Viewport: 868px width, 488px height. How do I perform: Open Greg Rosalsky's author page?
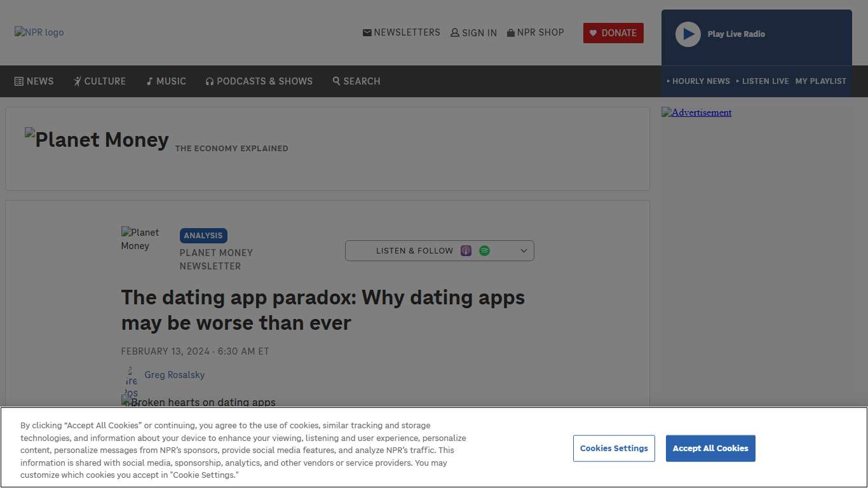[174, 375]
